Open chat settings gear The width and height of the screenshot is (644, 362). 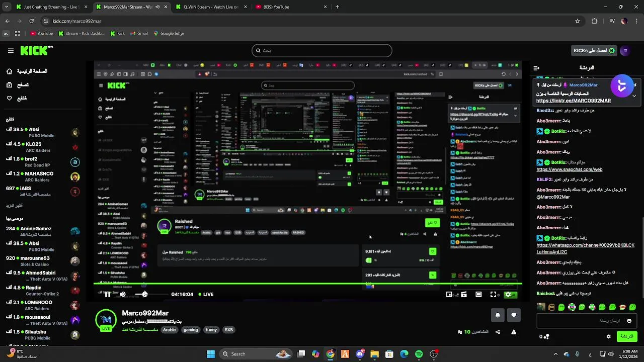609,336
